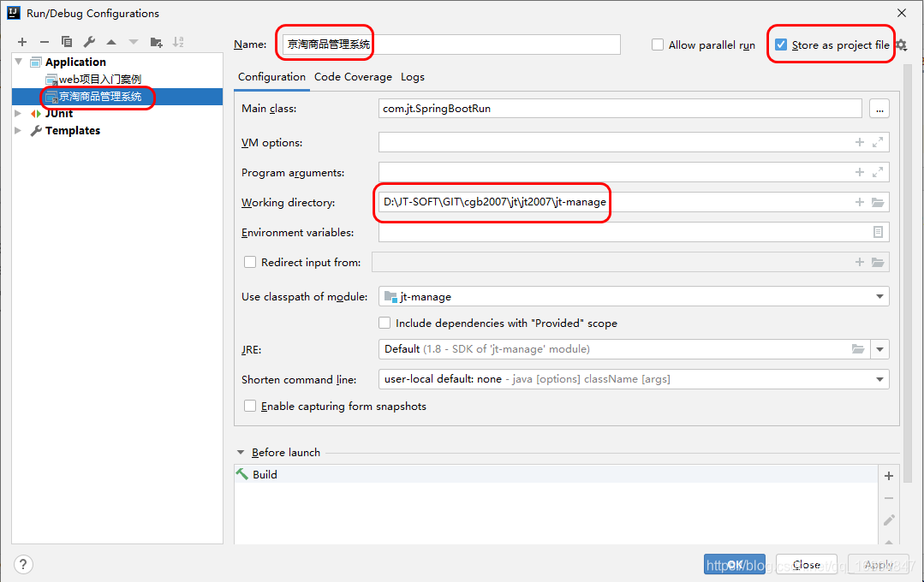Collapse the Before launch section
924x582 pixels.
tap(241, 453)
